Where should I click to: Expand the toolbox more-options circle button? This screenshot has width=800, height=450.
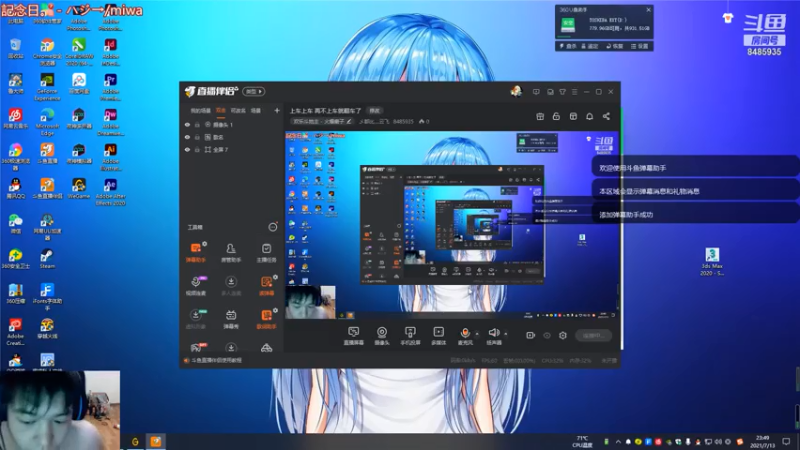273,227
